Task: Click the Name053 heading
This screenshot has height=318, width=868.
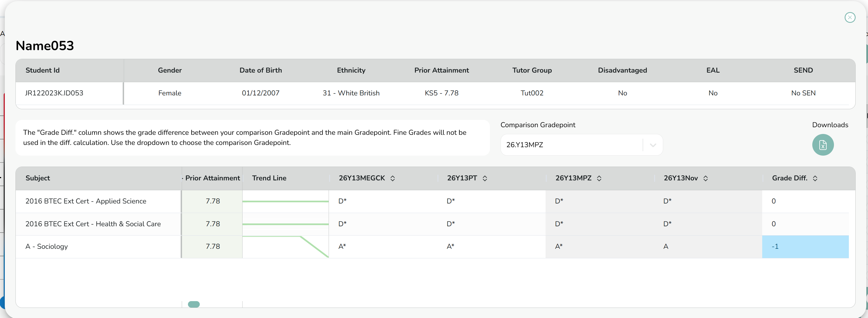Action: [x=45, y=46]
